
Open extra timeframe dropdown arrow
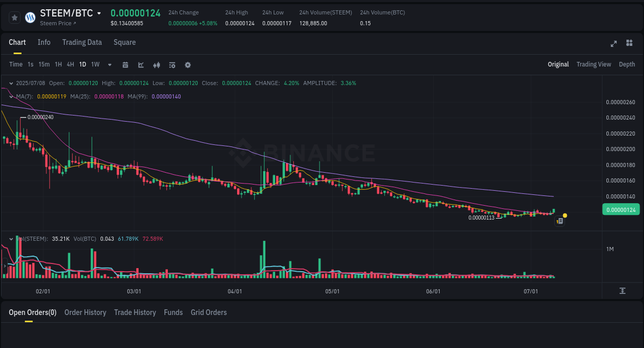pos(109,64)
